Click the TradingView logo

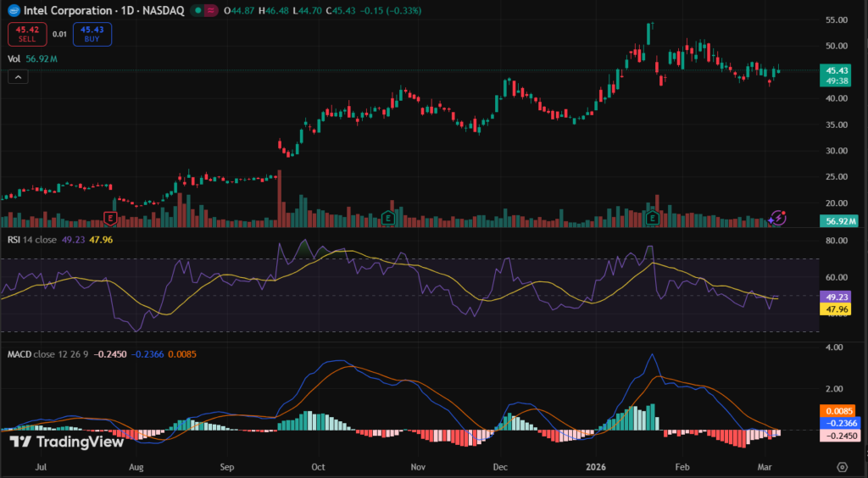[66, 442]
